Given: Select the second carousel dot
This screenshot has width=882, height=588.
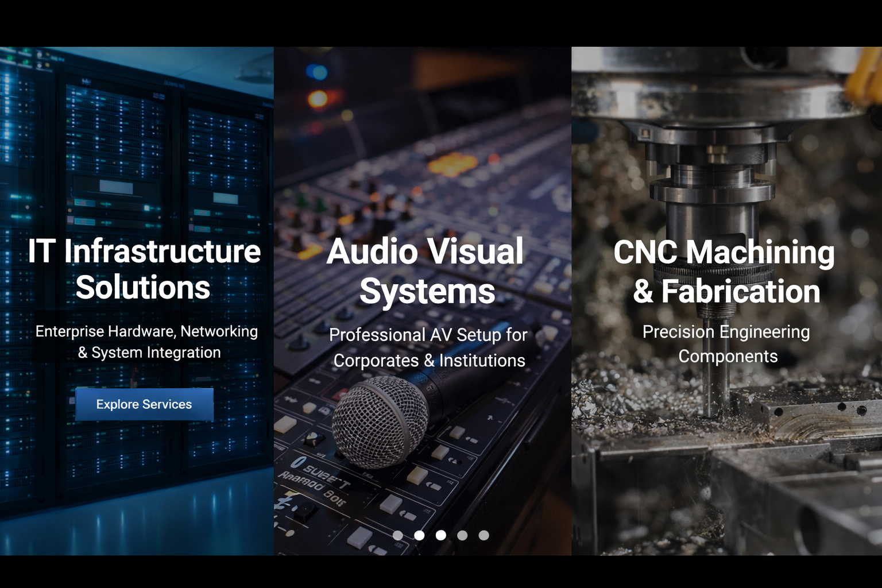Looking at the screenshot, I should click(419, 535).
